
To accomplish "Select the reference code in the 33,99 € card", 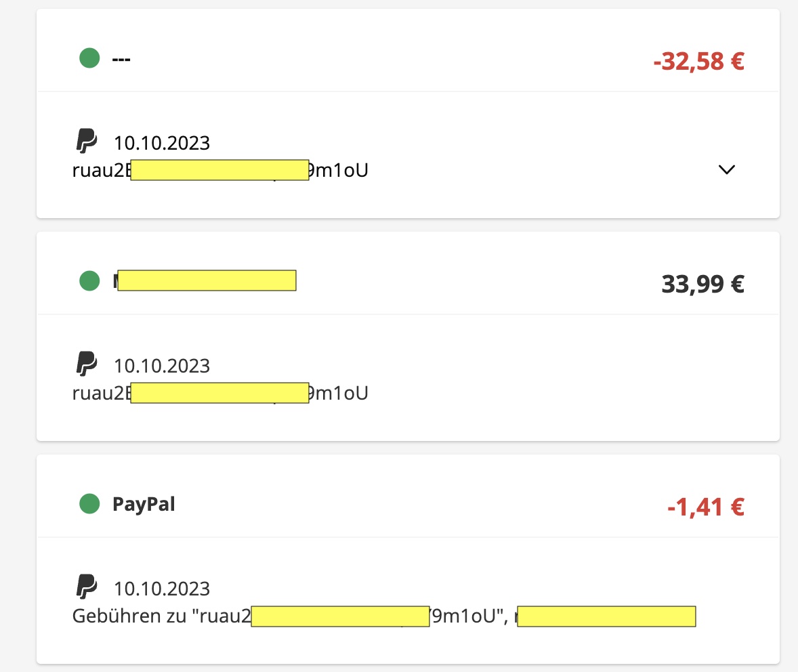I will click(x=219, y=393).
